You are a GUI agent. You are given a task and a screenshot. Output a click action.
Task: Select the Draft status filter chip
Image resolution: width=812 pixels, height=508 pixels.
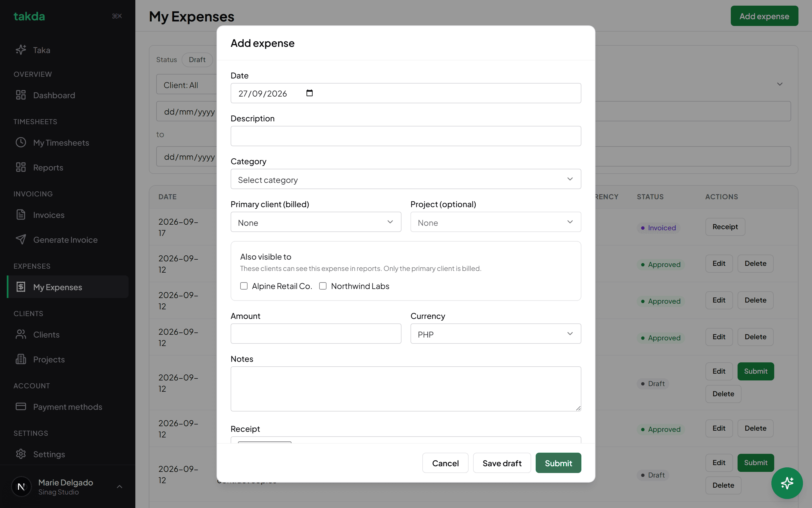pyautogui.click(x=197, y=60)
